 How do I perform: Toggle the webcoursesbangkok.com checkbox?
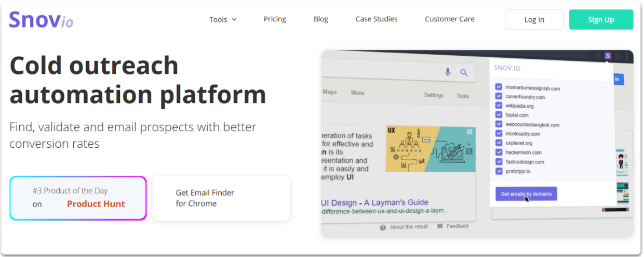point(499,124)
